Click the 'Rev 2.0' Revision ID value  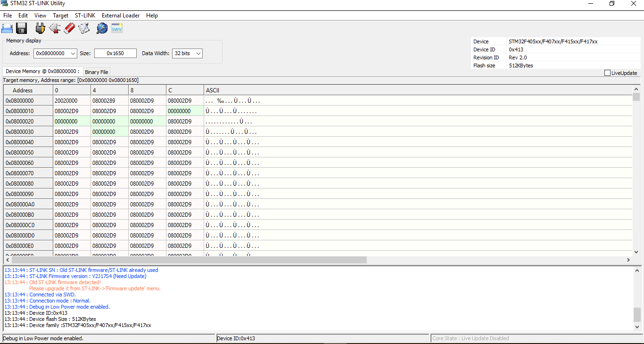[x=518, y=57]
